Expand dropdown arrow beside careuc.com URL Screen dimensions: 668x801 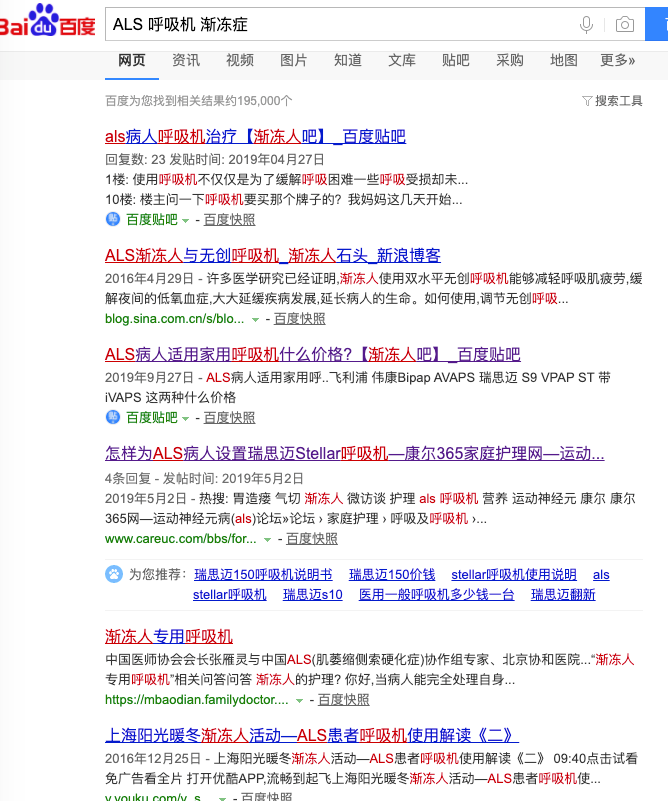267,540
